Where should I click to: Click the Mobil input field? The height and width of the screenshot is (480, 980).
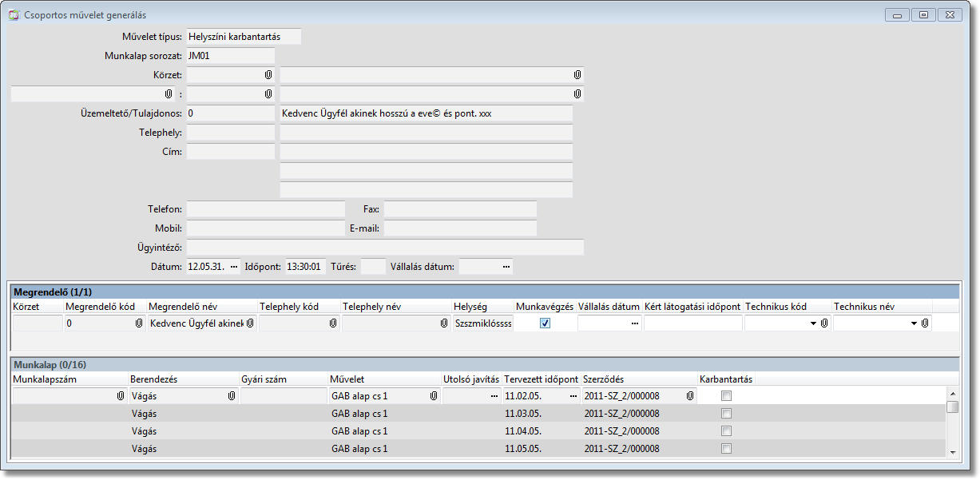click(265, 228)
